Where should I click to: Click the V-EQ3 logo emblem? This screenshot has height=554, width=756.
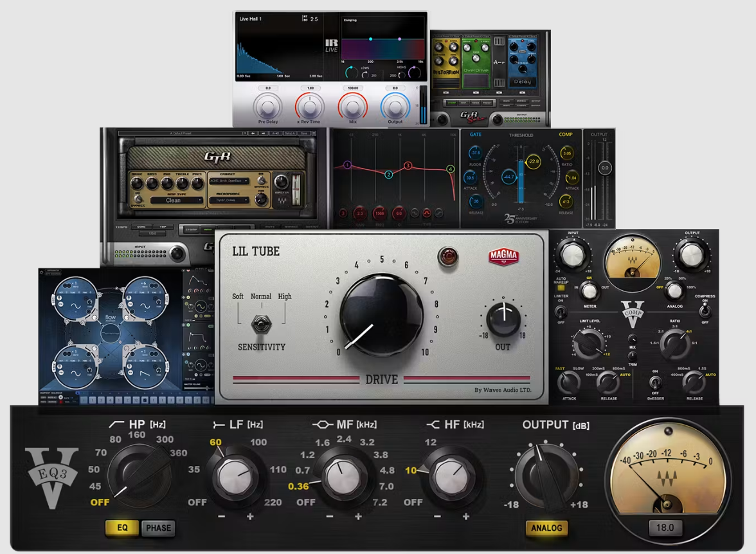[x=51, y=477]
